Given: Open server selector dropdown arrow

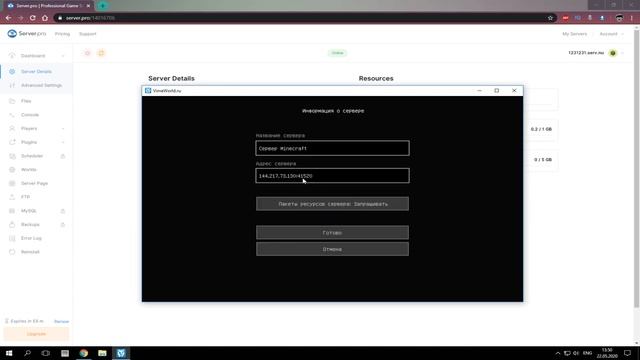Looking at the screenshot, I should [x=622, y=53].
